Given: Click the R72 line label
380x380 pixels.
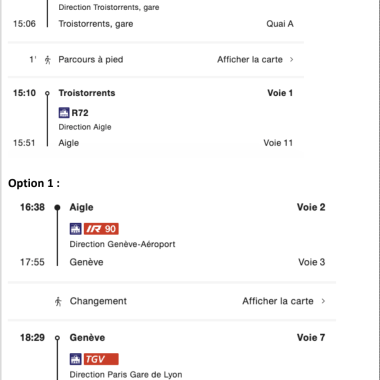Looking at the screenshot, I should [80, 113].
